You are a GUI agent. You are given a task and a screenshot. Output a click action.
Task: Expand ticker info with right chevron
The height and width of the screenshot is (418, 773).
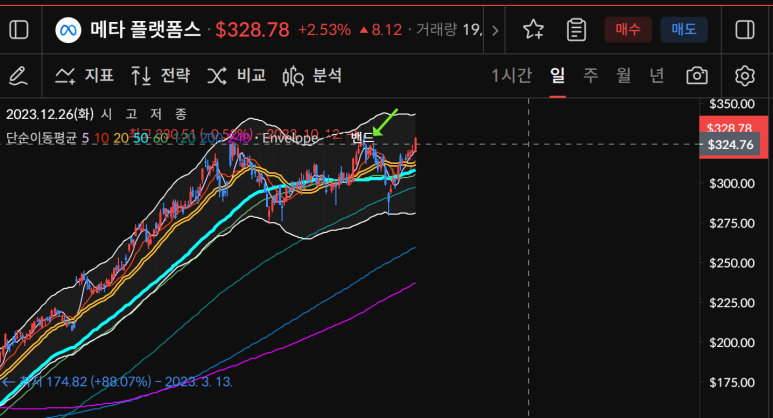(495, 31)
